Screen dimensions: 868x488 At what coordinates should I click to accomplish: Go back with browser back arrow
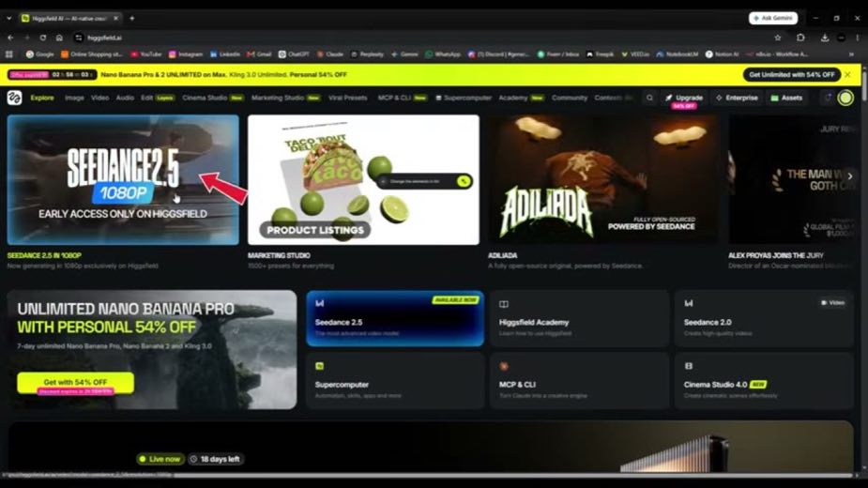coord(10,38)
